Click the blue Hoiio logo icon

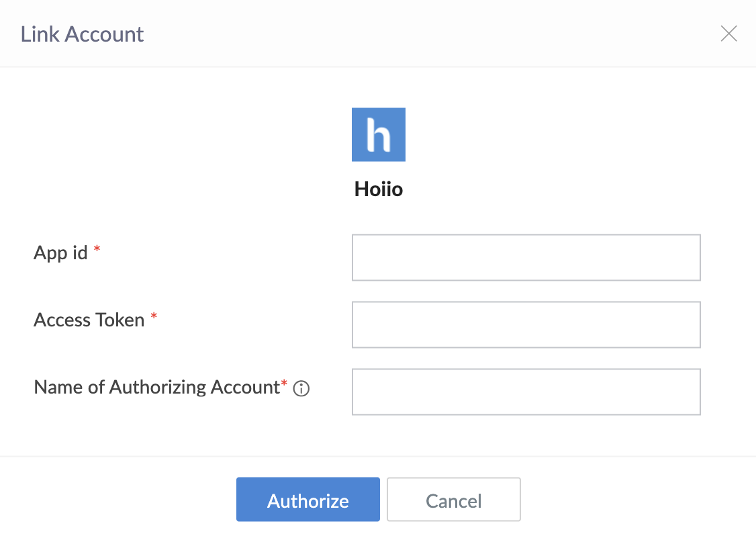tap(379, 134)
